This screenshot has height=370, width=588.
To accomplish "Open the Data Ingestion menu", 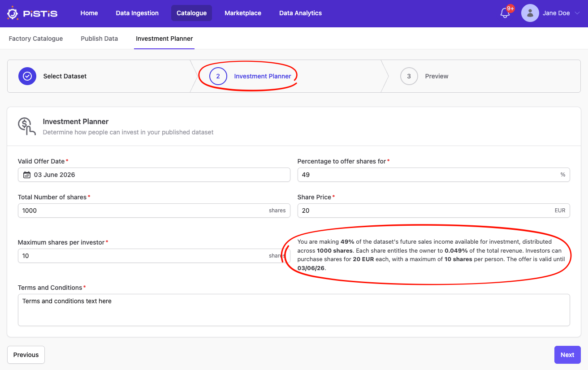I will click(137, 13).
